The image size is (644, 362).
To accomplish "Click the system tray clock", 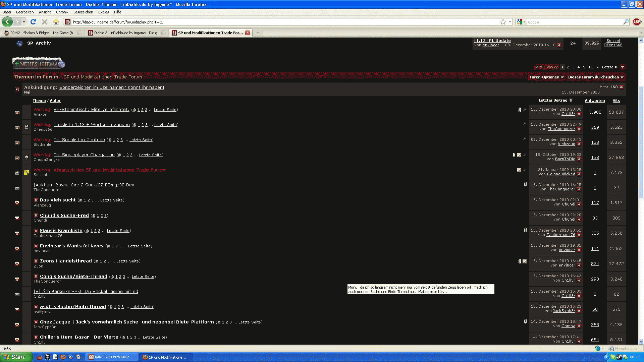I will (x=635, y=357).
